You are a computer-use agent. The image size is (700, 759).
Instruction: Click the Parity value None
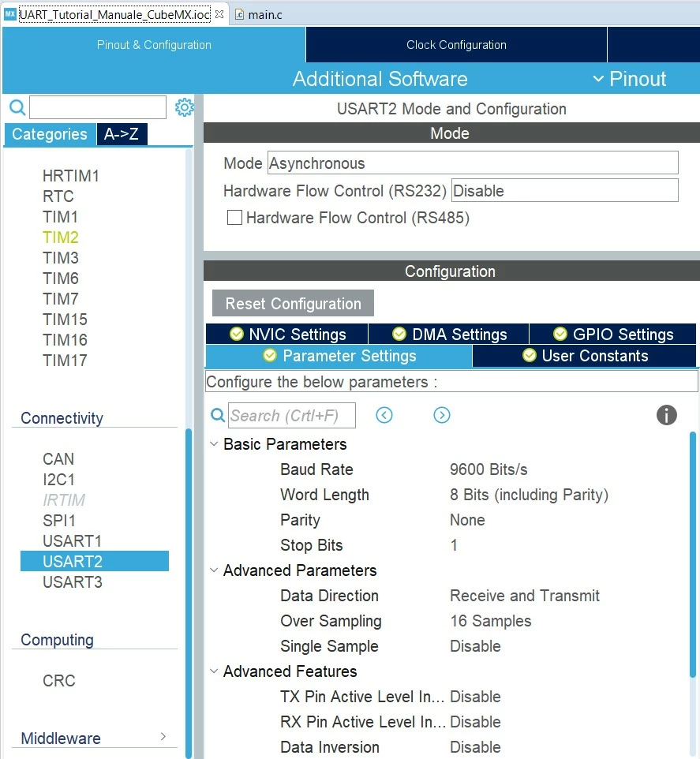(x=467, y=519)
